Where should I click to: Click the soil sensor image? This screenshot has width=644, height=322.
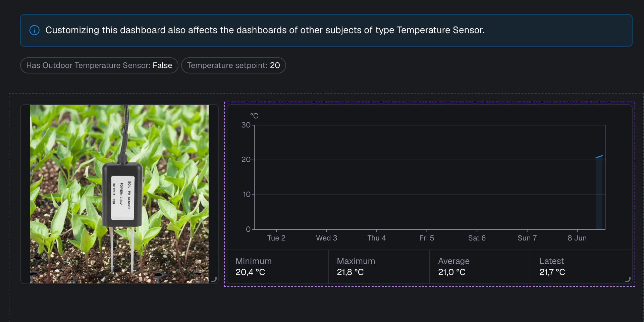point(119,194)
